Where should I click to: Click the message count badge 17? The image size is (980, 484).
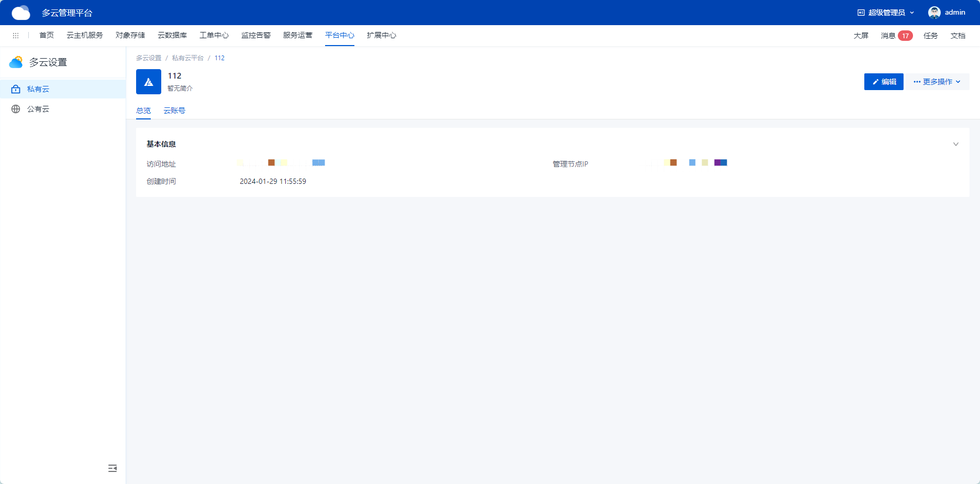pyautogui.click(x=905, y=36)
